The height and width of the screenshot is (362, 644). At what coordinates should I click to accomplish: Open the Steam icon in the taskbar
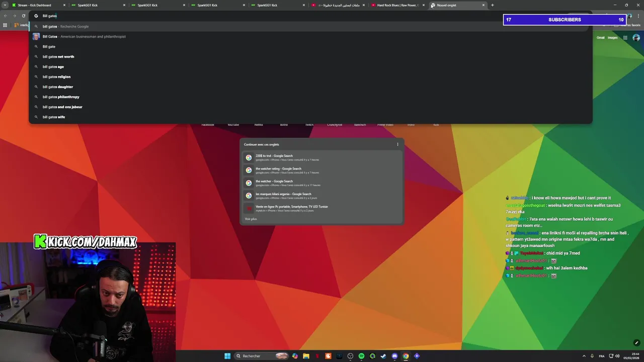click(x=383, y=356)
